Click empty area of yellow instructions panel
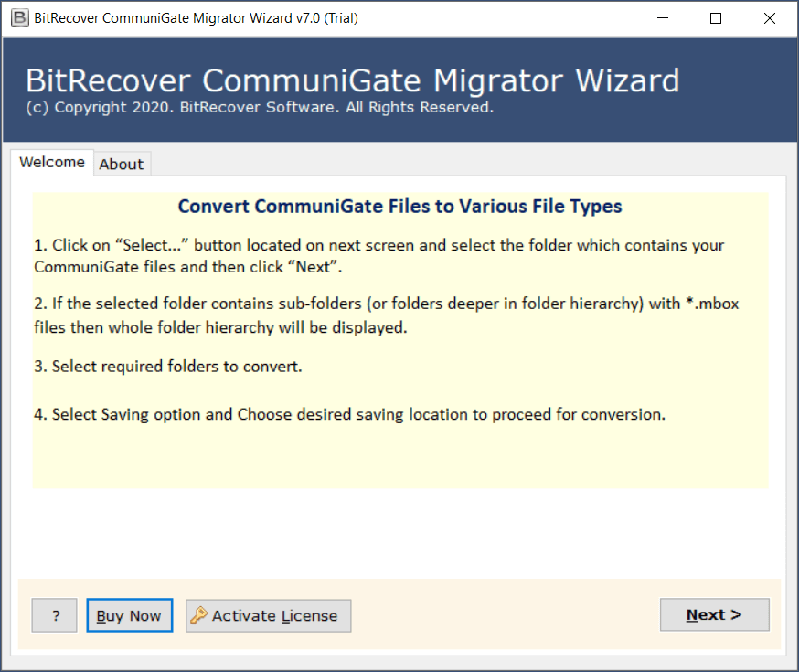This screenshot has height=672, width=799. pos(399,457)
